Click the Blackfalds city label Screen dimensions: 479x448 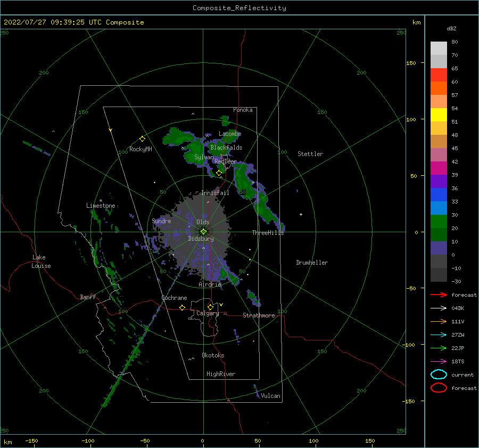click(226, 148)
